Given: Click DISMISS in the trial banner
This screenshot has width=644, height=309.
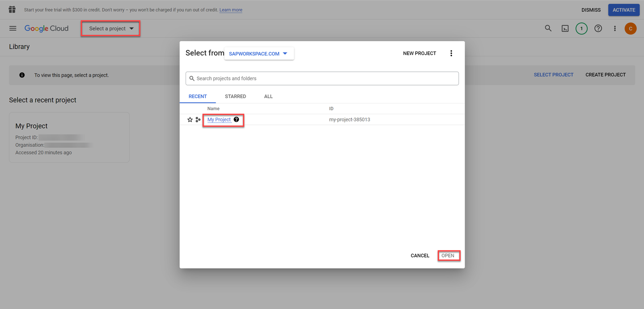Looking at the screenshot, I should click(591, 10).
